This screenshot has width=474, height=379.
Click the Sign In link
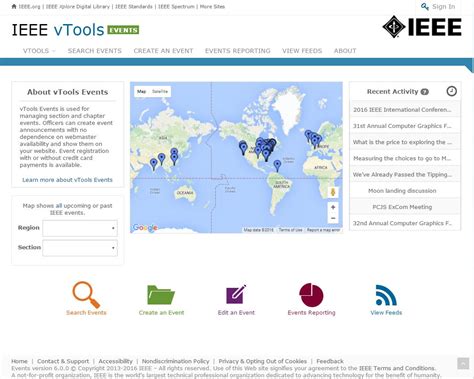point(443,7)
